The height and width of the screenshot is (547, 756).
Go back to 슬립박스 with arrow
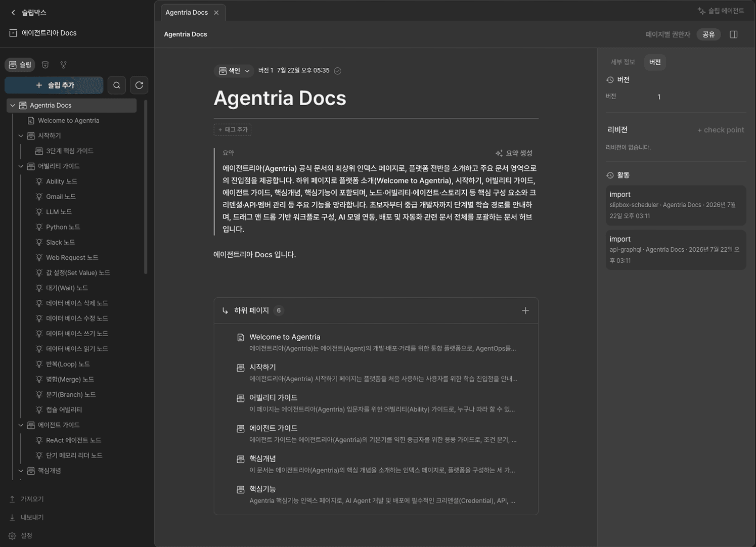13,13
